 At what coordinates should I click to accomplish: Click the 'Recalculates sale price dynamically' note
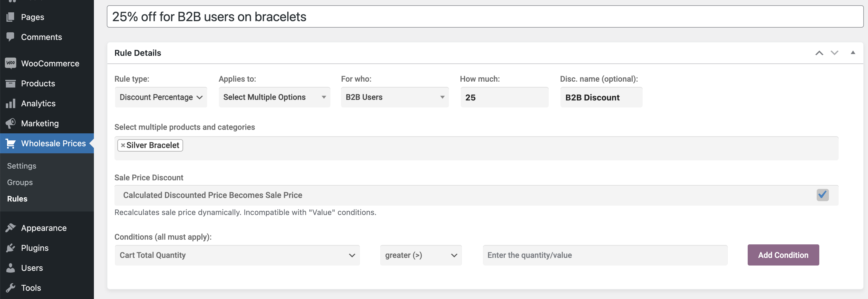tap(245, 212)
